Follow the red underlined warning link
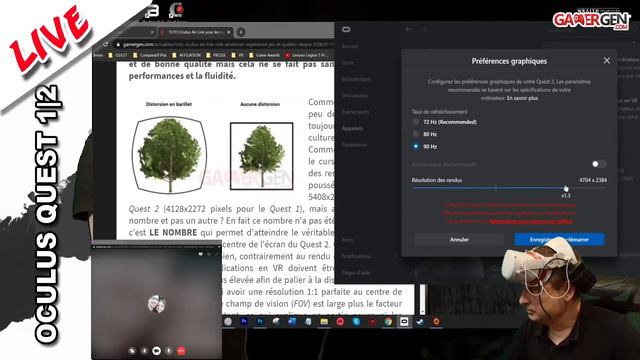 pyautogui.click(x=531, y=221)
